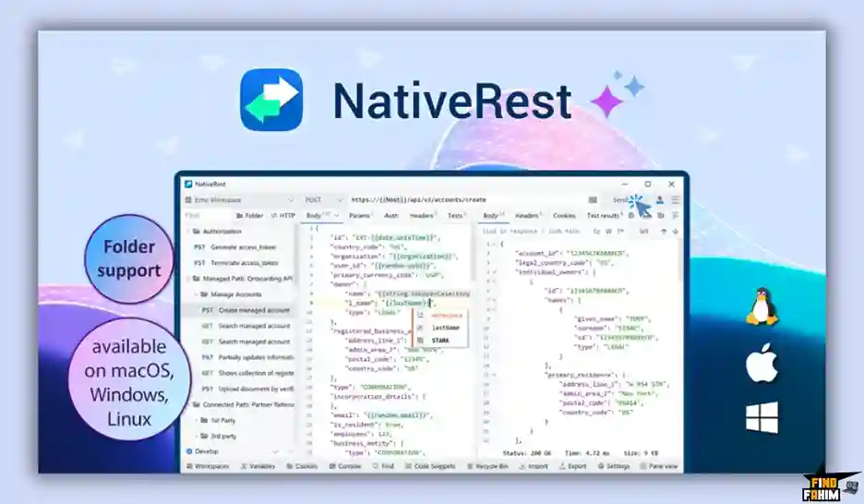Screen dimensions: 864x504
Task: Choose STARK from autocomplete popup
Action: point(440,341)
